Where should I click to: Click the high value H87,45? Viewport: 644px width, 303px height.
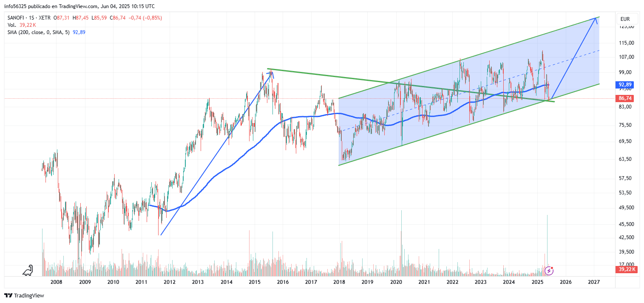tap(80, 18)
